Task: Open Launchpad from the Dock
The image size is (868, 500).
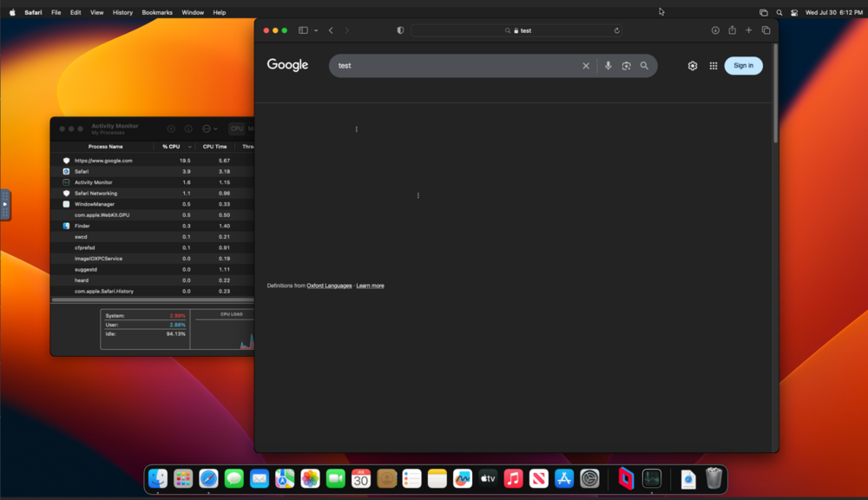Action: pyautogui.click(x=183, y=478)
